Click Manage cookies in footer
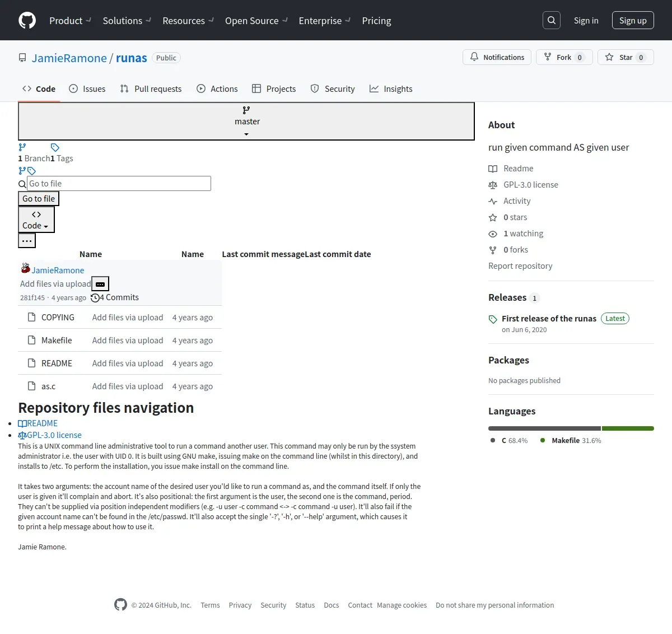 pyautogui.click(x=402, y=605)
